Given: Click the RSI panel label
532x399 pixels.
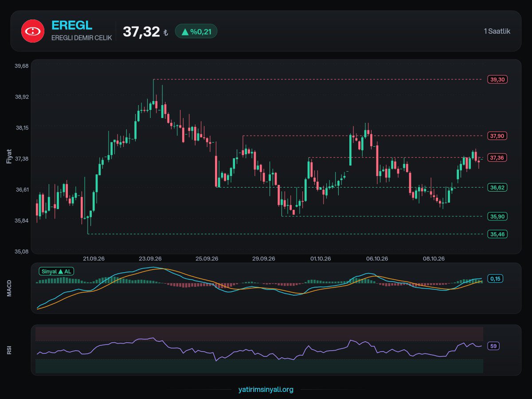Looking at the screenshot, I should [9, 350].
